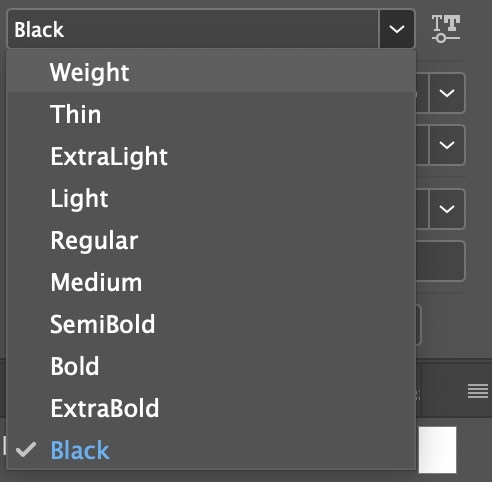Click the empty input box on right
Image resolution: width=492 pixels, height=482 pixels.
pos(440,261)
